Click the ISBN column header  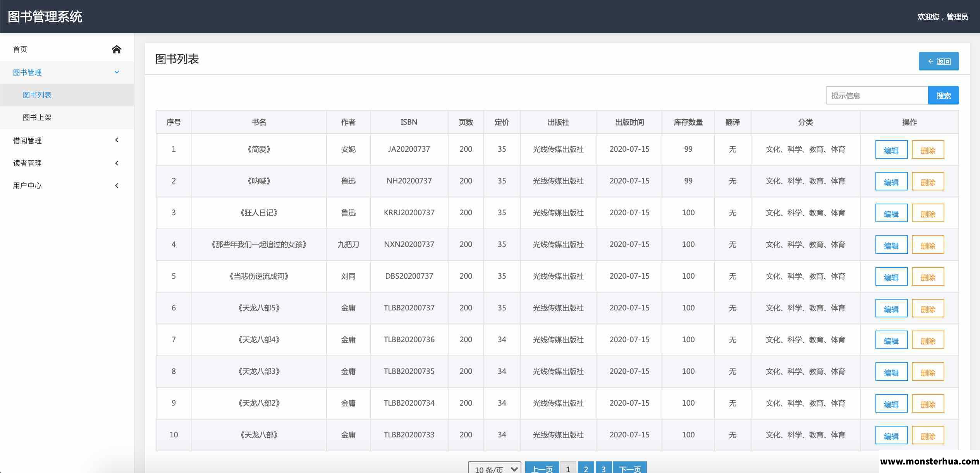(409, 122)
